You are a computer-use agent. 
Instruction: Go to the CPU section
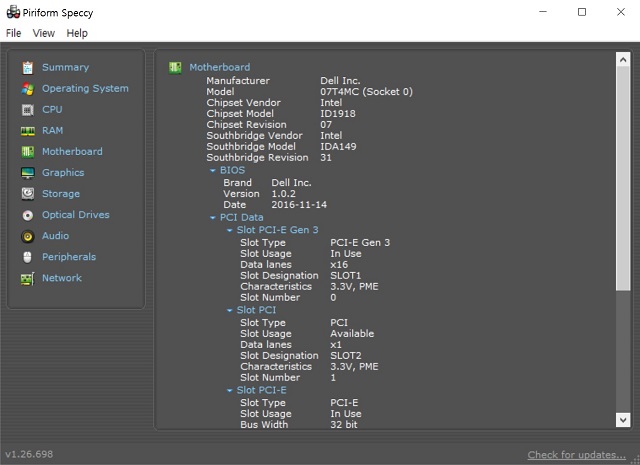click(x=52, y=109)
